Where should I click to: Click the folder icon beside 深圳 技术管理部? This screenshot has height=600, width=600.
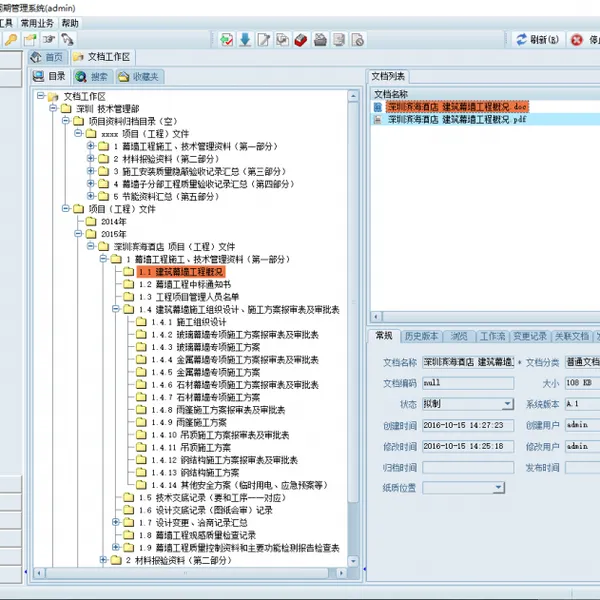66,108
